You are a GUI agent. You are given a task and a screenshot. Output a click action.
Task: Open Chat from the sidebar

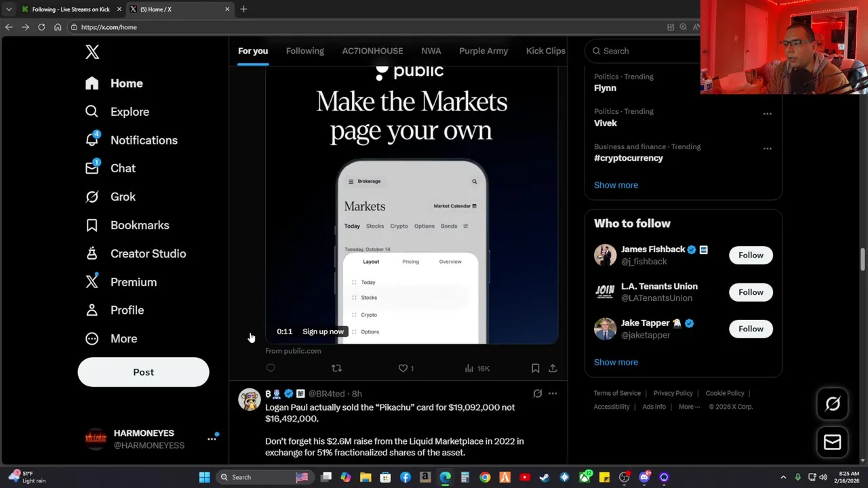[110, 168]
